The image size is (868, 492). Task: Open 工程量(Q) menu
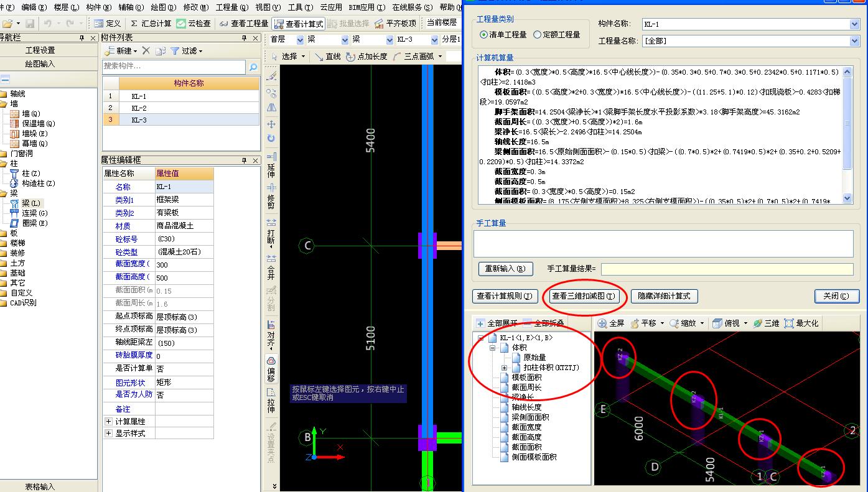coord(231,7)
